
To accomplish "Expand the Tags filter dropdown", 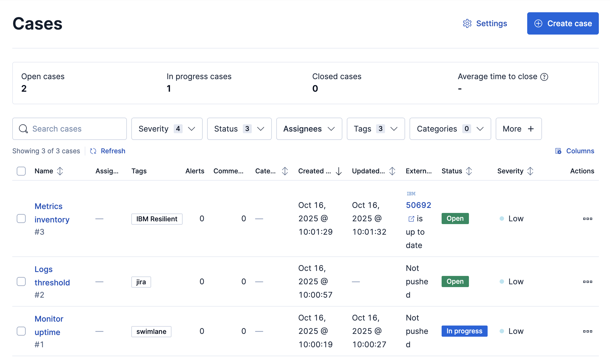I will [x=394, y=129].
